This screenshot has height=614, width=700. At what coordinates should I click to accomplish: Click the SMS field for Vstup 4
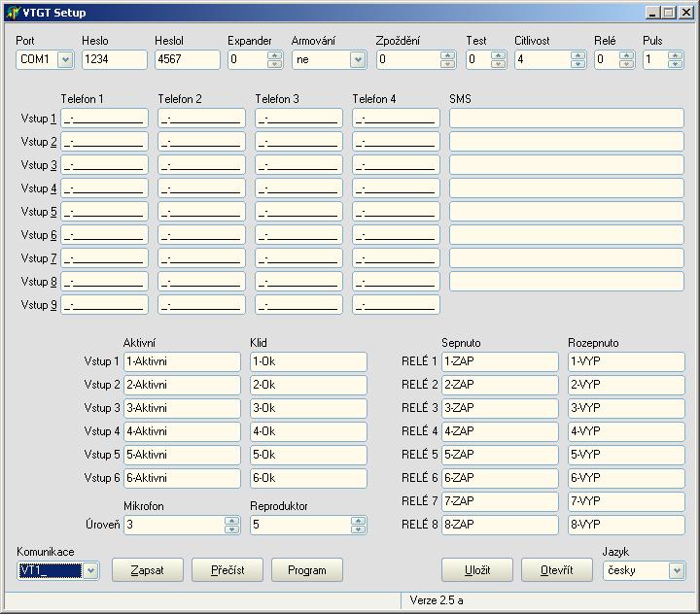pyautogui.click(x=567, y=188)
